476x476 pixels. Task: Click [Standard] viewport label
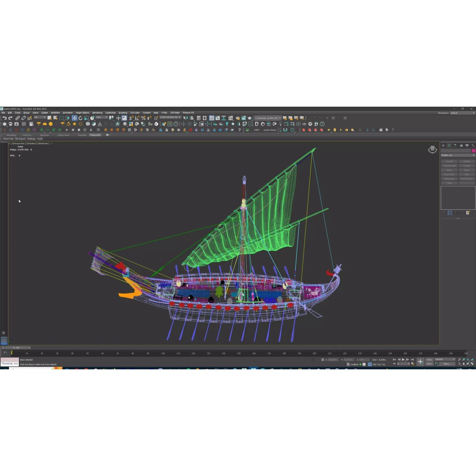pos(31,144)
